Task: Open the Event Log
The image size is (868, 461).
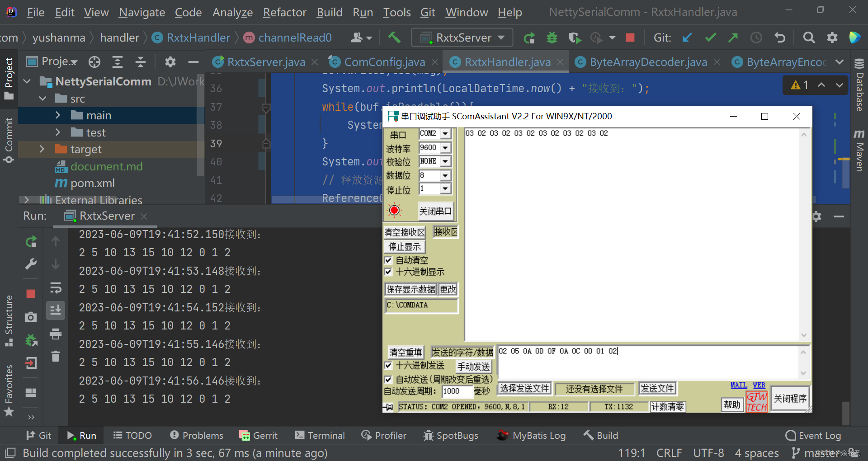Action: 813,435
